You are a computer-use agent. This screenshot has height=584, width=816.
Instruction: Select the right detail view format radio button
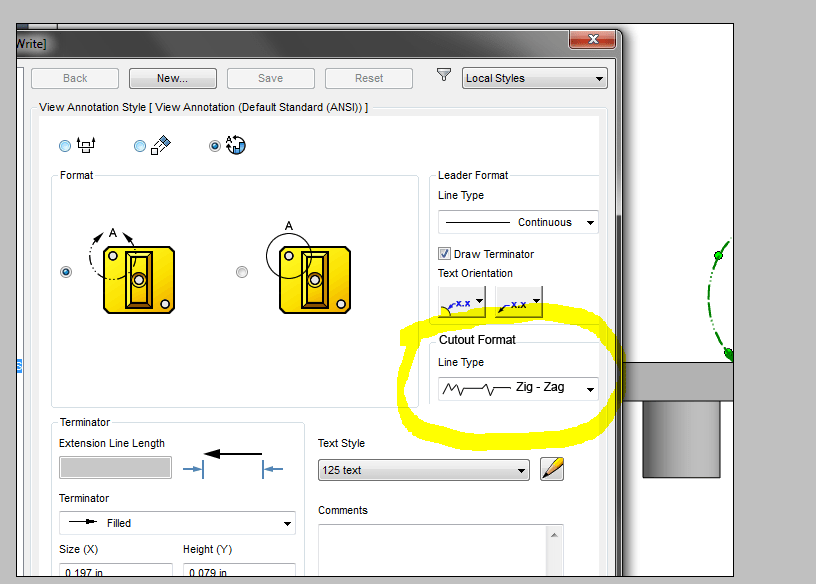pyautogui.click(x=241, y=271)
